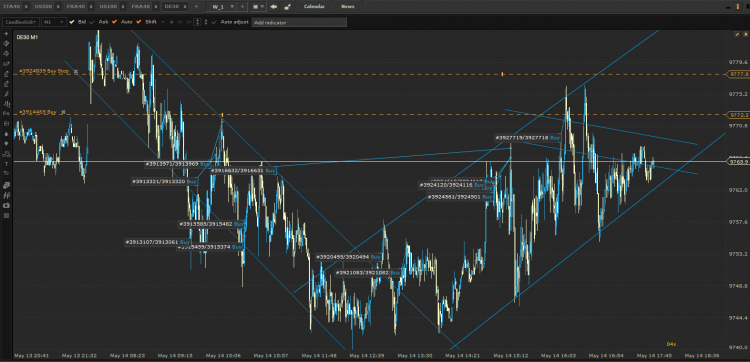Select the crosshair tool in left sidebar

click(x=6, y=34)
